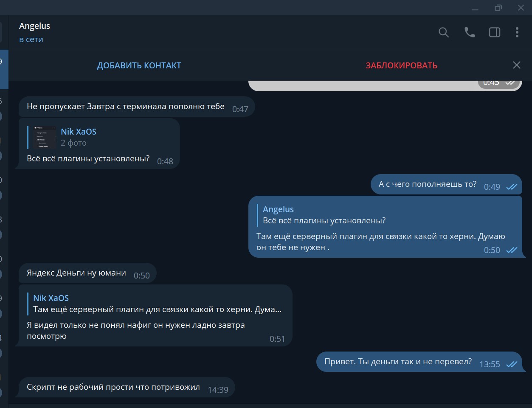Open quoted Nik XaOS серверный плагин reply
This screenshot has height=408, width=532.
[x=157, y=304]
